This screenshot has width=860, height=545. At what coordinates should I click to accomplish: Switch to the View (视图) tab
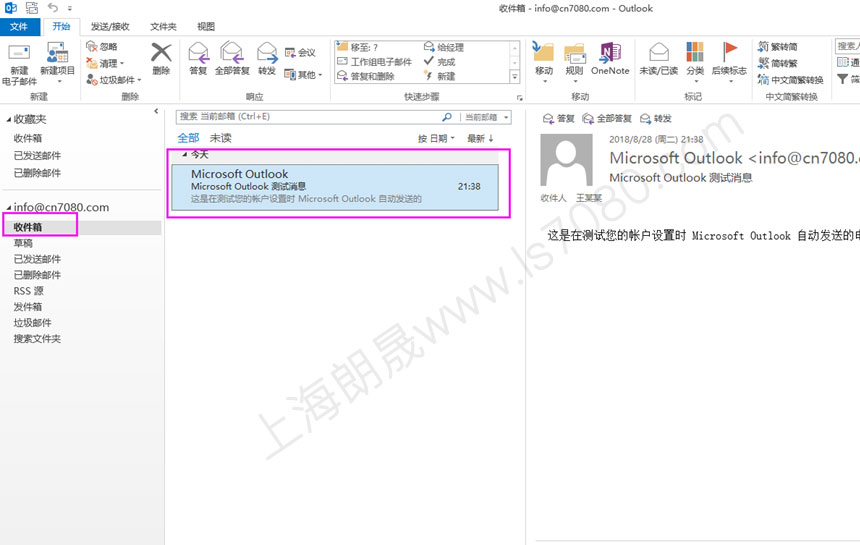tap(206, 26)
